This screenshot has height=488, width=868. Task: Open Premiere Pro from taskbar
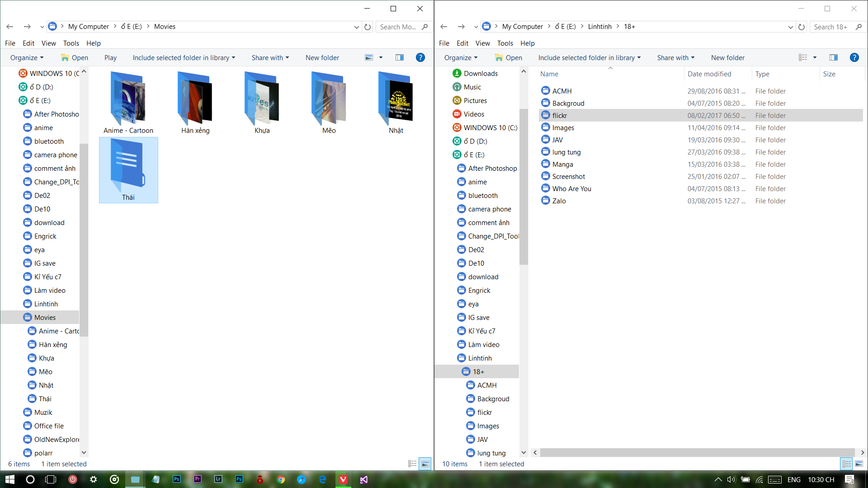(x=198, y=479)
